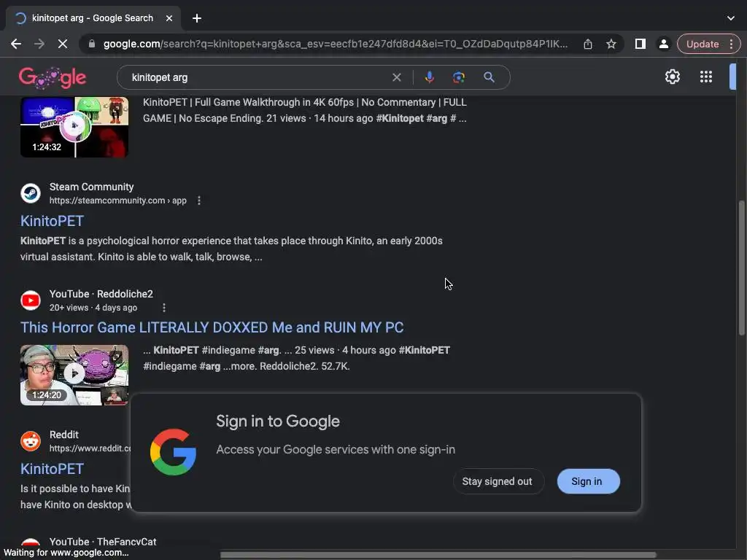The height and width of the screenshot is (560, 747).
Task: Open This Horror Game LITERALLY DOXXED Me link
Action: click(x=212, y=327)
